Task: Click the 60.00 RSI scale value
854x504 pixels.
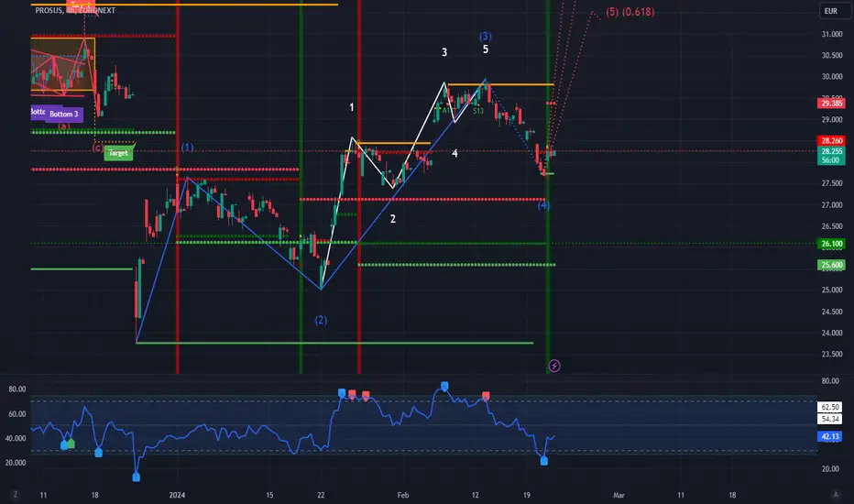Action: pos(16,413)
